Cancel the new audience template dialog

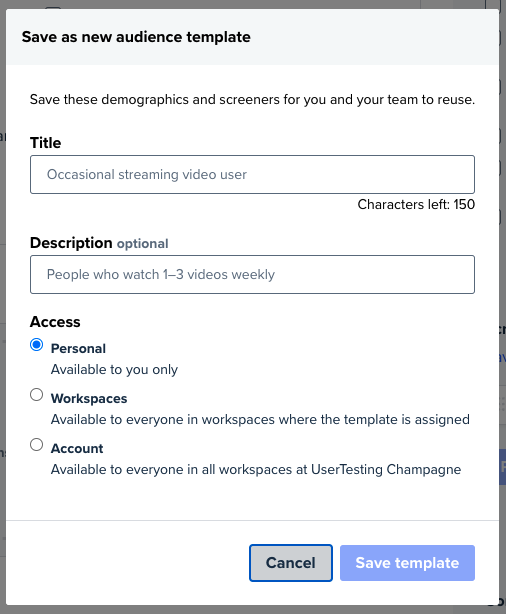click(291, 563)
